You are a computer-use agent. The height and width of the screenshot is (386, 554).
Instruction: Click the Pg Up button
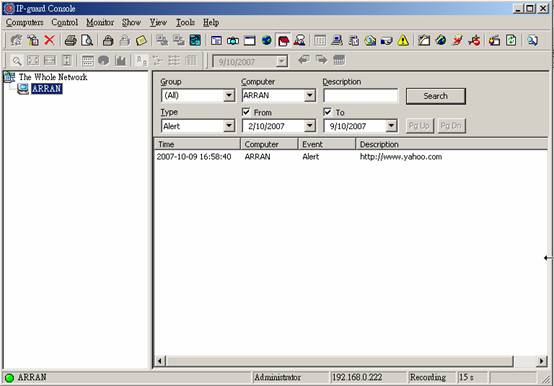tap(419, 126)
